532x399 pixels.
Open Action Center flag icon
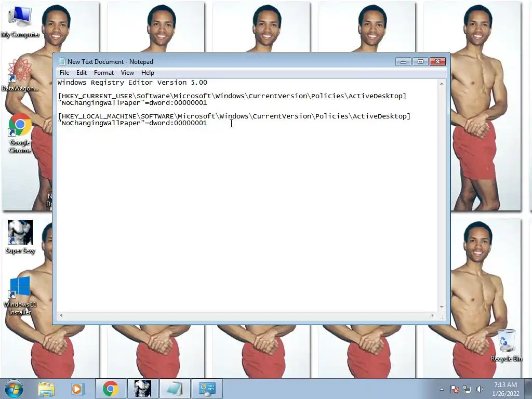point(454,389)
